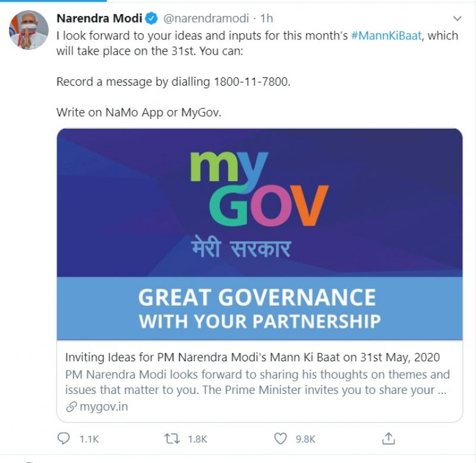Click the 1h tweet timestamp
The width and height of the screenshot is (476, 463).
coord(267,18)
